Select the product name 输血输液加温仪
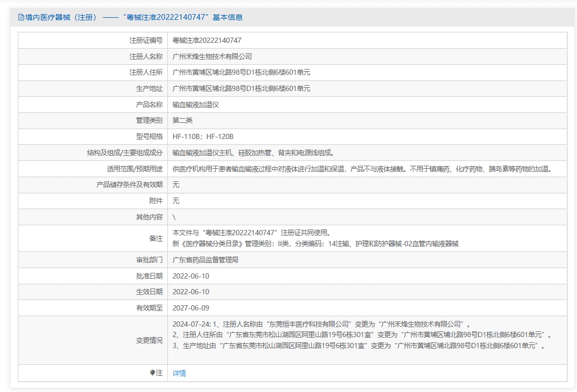This screenshot has width=577, height=392. 196,105
